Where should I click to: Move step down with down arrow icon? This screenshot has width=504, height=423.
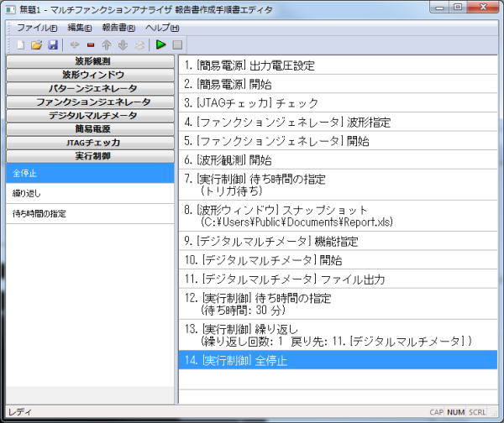pyautogui.click(x=123, y=45)
